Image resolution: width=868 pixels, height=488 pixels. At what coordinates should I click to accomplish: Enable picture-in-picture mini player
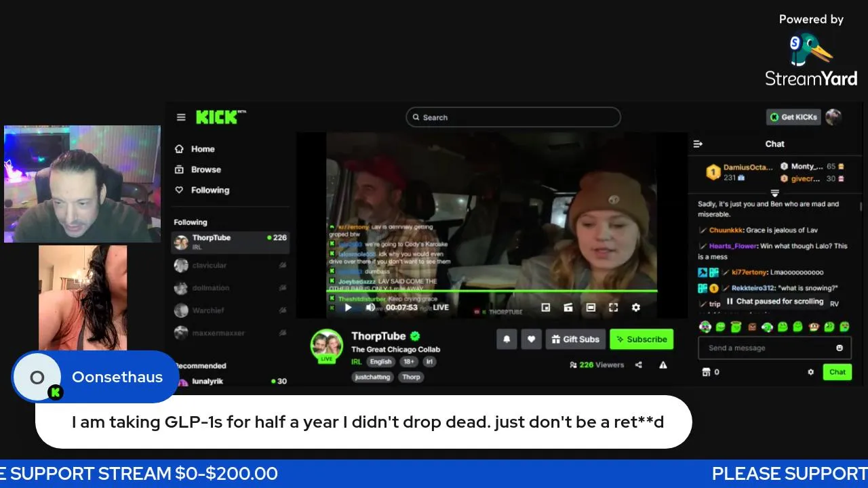click(546, 307)
